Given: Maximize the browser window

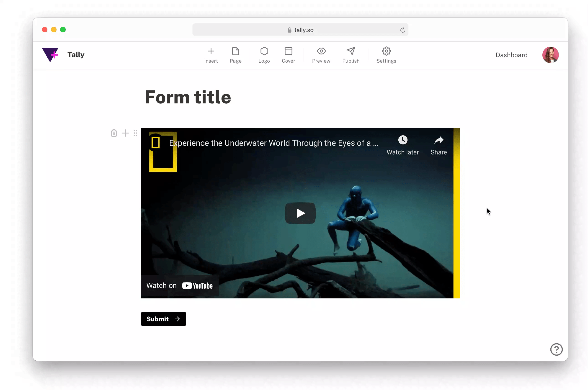Looking at the screenshot, I should (63, 30).
